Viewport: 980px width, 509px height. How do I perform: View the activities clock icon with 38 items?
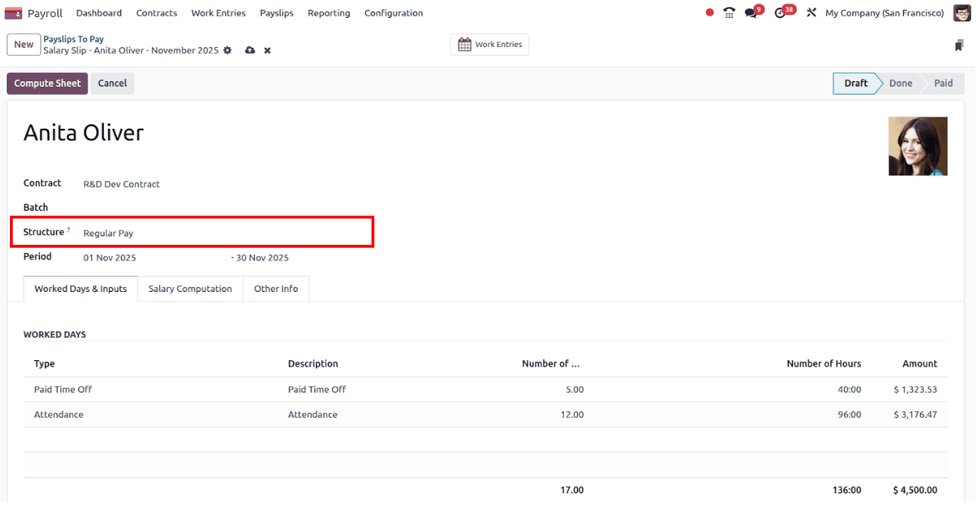780,12
